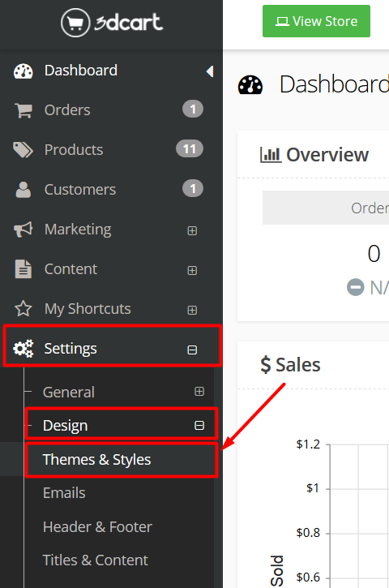Click the 3dcart logo
Screen dimensions: 389x588
[x=112, y=23]
